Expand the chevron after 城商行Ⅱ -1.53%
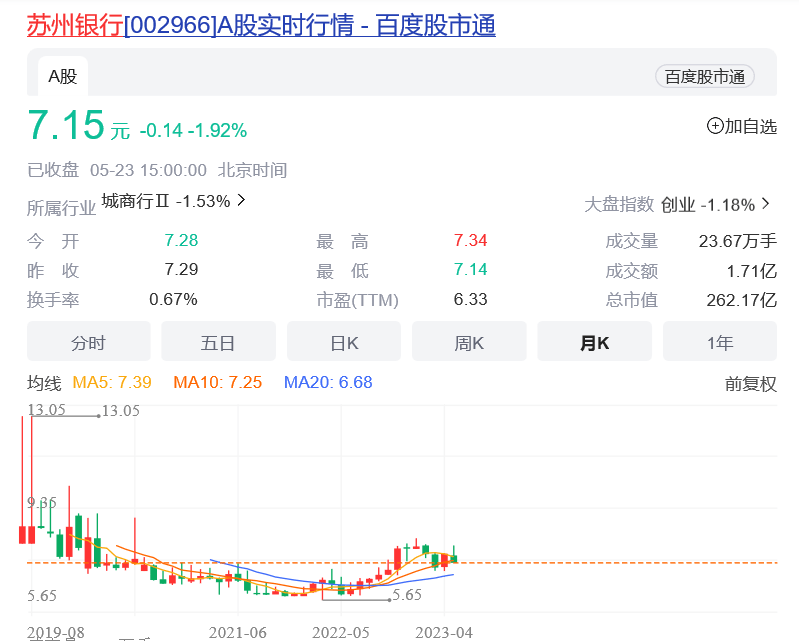 click(x=242, y=200)
